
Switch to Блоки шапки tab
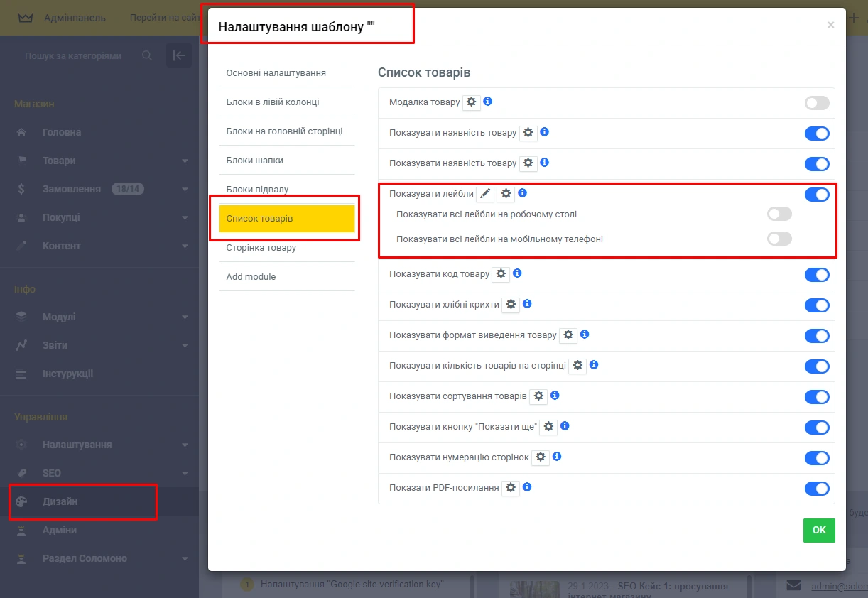click(254, 161)
